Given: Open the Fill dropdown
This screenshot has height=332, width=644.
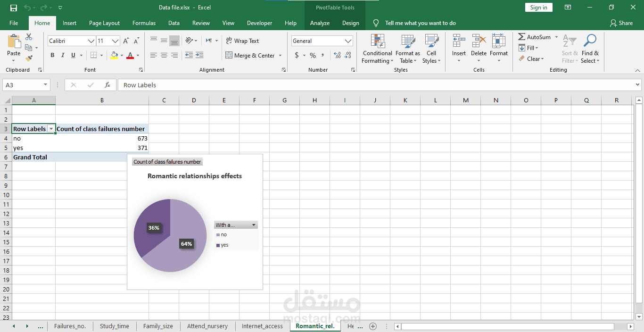Looking at the screenshot, I should click(x=528, y=48).
